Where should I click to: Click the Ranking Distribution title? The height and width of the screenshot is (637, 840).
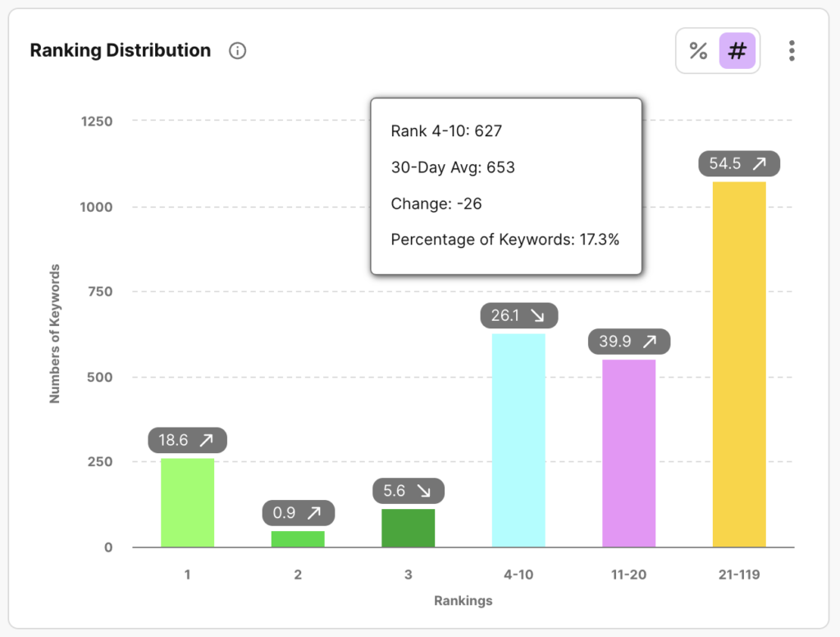point(120,51)
